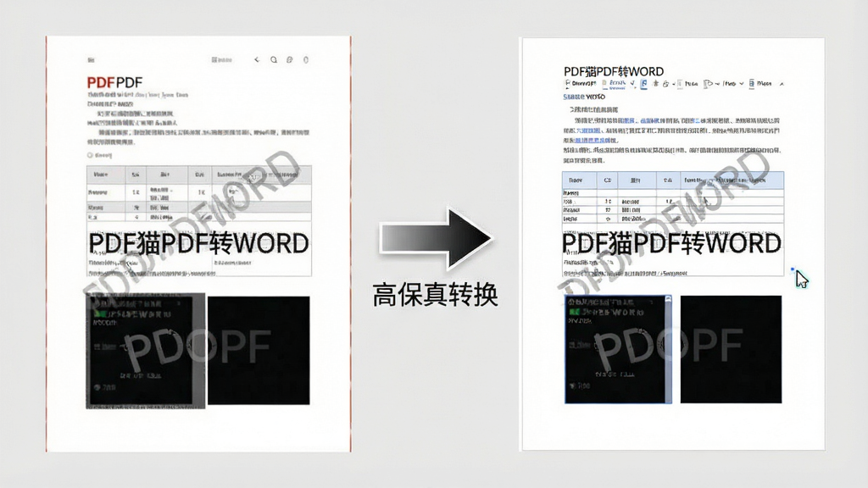Click the highlighted blue toolbar icon in Word
Viewport: 868px width, 488px height.
click(x=644, y=84)
